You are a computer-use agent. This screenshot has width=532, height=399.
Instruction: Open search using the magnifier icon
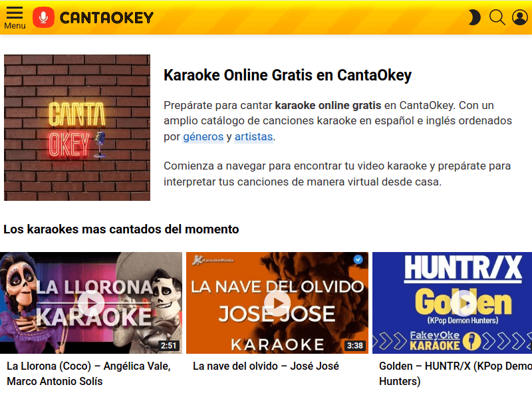point(497,17)
